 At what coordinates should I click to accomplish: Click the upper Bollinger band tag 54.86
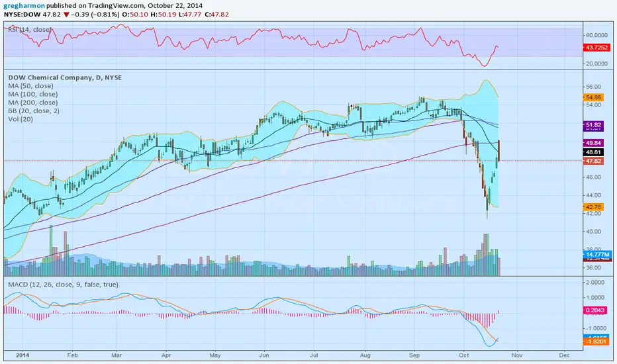click(593, 97)
